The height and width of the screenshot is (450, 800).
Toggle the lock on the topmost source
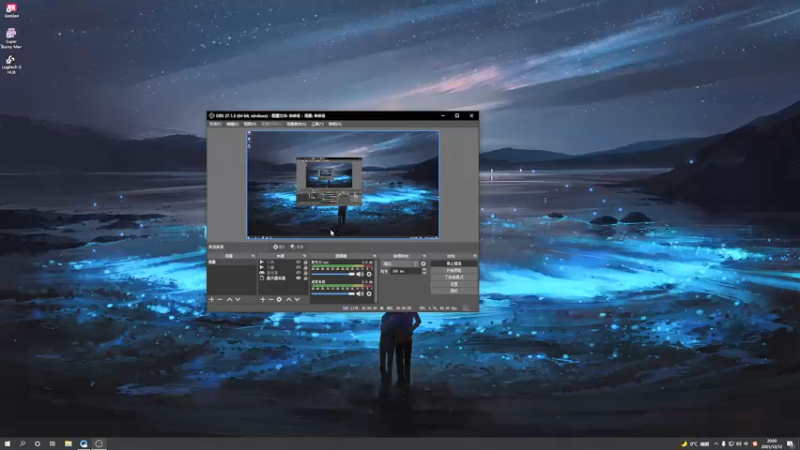[x=306, y=262]
